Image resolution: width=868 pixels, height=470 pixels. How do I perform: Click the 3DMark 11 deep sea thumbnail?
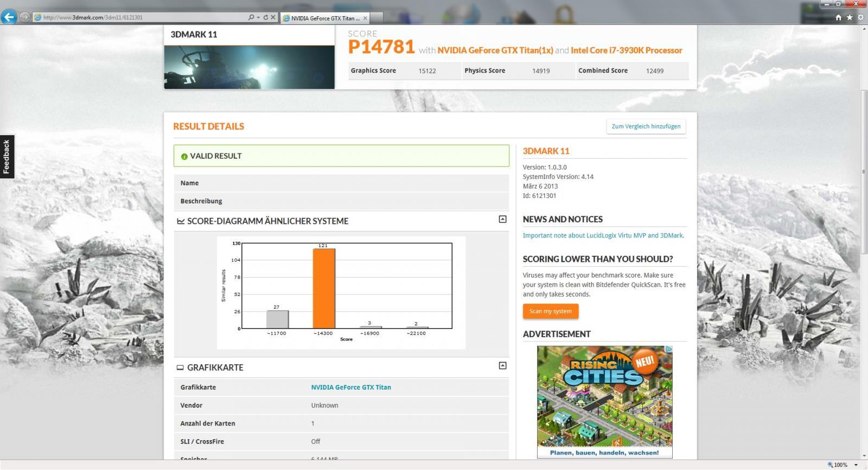[x=249, y=67]
